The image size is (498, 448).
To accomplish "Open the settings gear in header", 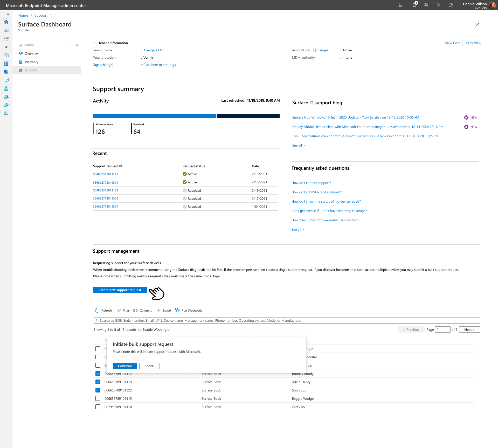I will click(426, 5).
